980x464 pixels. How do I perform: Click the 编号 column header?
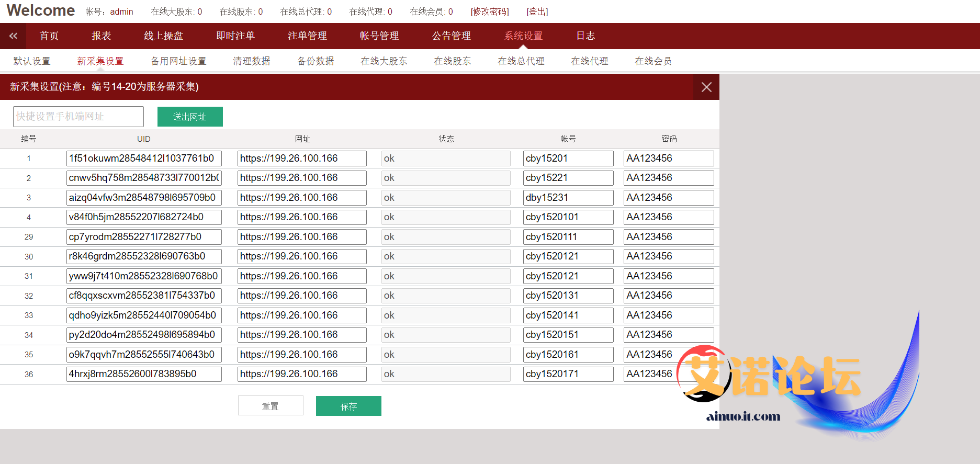pyautogui.click(x=29, y=139)
